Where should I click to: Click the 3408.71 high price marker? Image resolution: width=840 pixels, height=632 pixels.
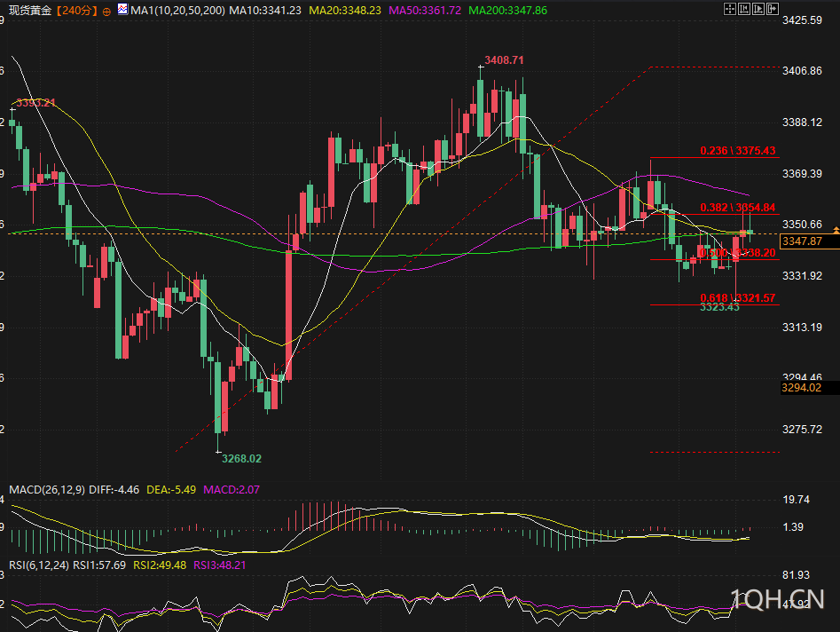[504, 60]
